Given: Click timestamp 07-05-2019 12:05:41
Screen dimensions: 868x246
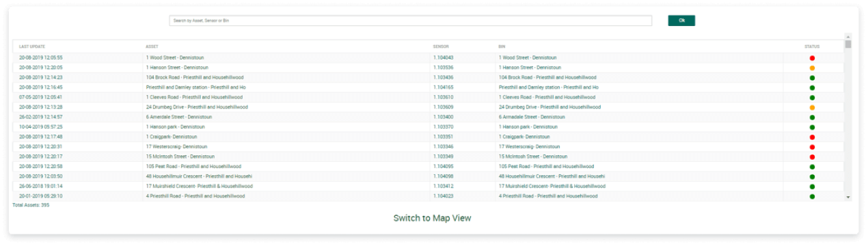Looking at the screenshot, I should tap(41, 98).
